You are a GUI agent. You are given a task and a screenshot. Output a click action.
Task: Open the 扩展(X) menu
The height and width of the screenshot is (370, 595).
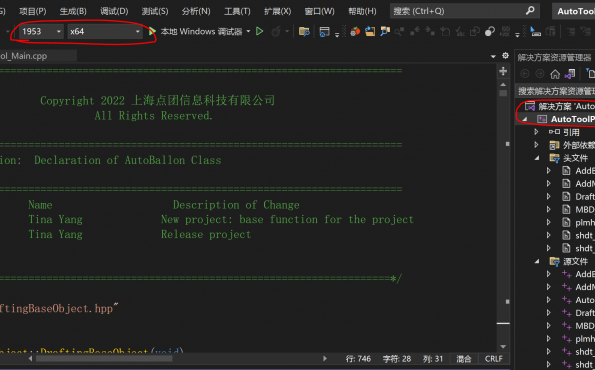[278, 11]
